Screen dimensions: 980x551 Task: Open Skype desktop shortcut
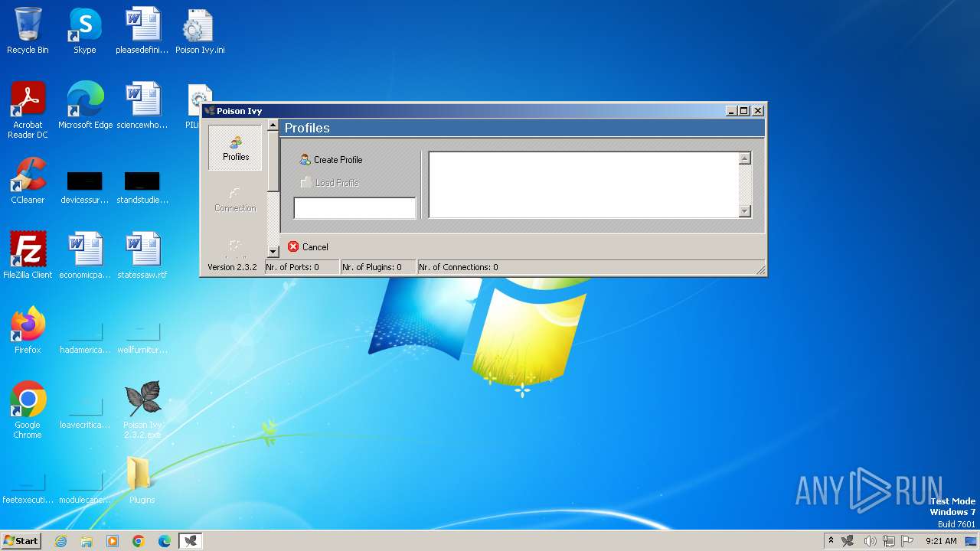click(85, 31)
